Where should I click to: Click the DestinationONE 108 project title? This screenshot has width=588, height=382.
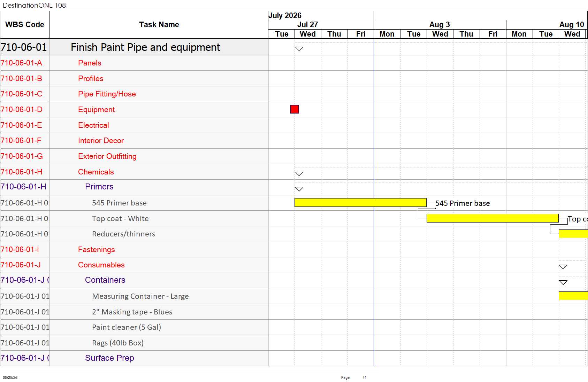pyautogui.click(x=34, y=5)
